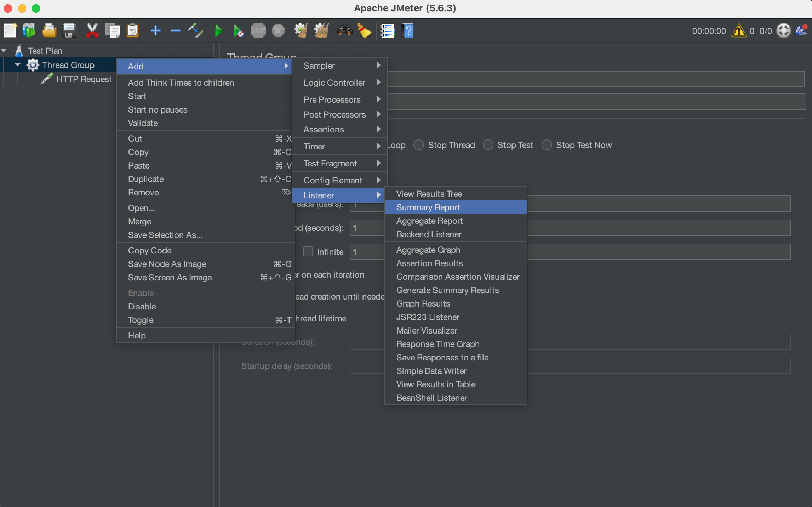Collapse the Thread Group tree arrow
Viewport: 812px width, 507px height.
click(x=18, y=65)
